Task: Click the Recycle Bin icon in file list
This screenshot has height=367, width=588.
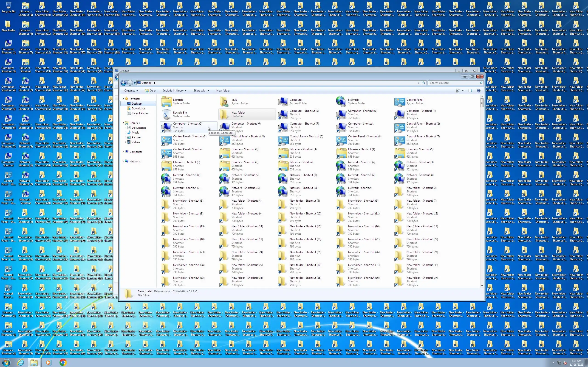Action: point(167,114)
